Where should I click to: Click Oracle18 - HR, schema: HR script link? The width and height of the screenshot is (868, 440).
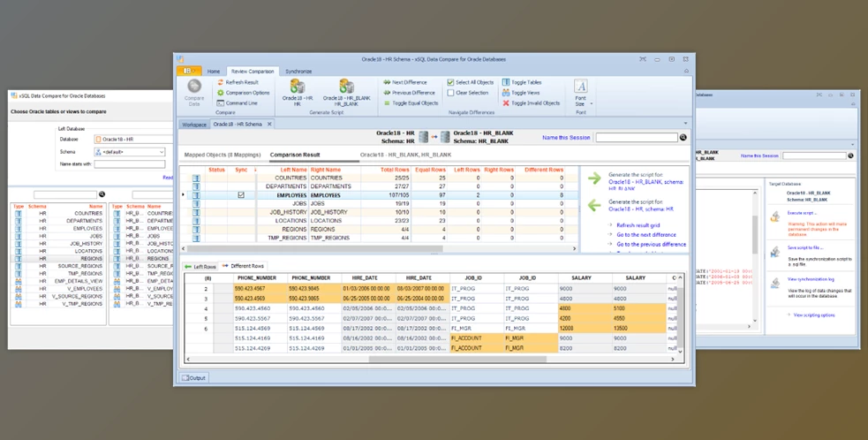(x=641, y=209)
